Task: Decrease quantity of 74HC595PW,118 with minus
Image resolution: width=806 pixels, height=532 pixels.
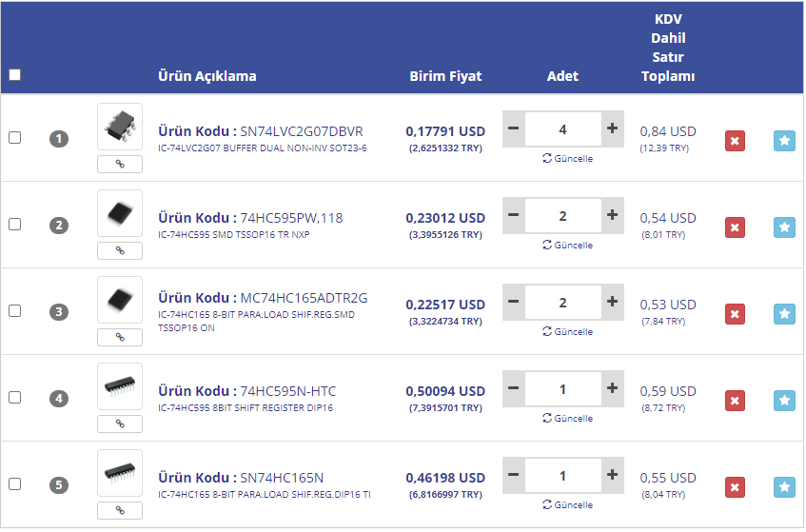Action: pyautogui.click(x=514, y=215)
